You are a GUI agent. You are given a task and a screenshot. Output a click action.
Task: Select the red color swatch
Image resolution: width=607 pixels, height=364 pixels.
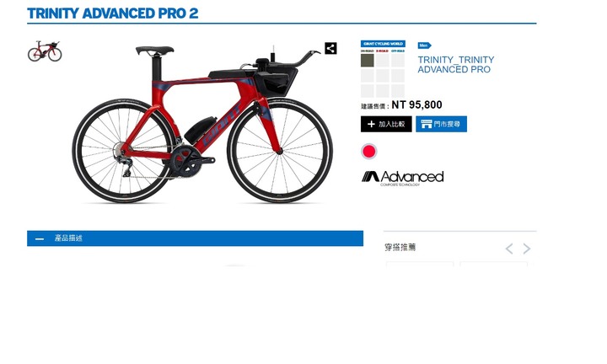pos(369,152)
